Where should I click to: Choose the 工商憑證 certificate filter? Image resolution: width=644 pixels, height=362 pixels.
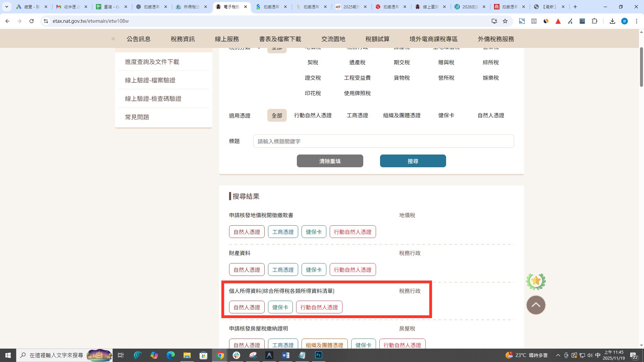(357, 115)
